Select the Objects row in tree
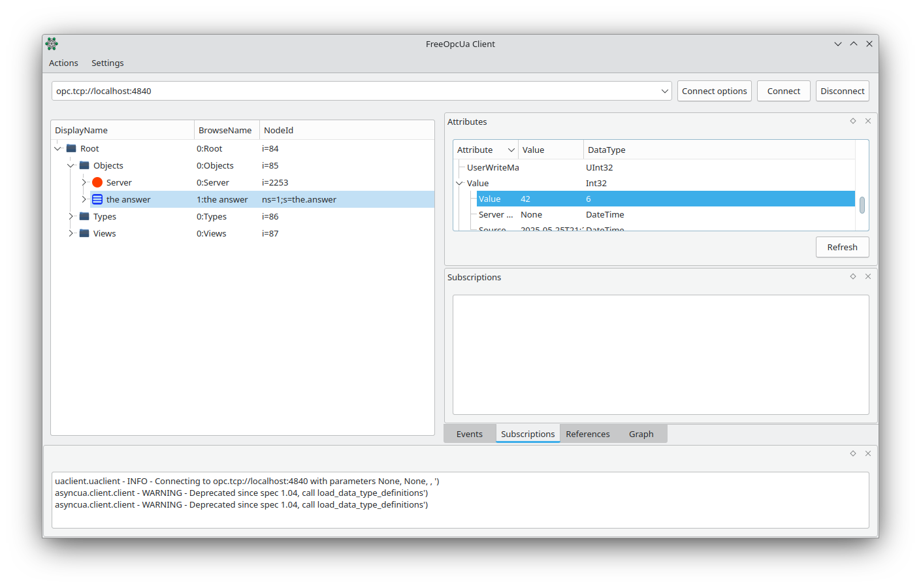 pyautogui.click(x=242, y=165)
